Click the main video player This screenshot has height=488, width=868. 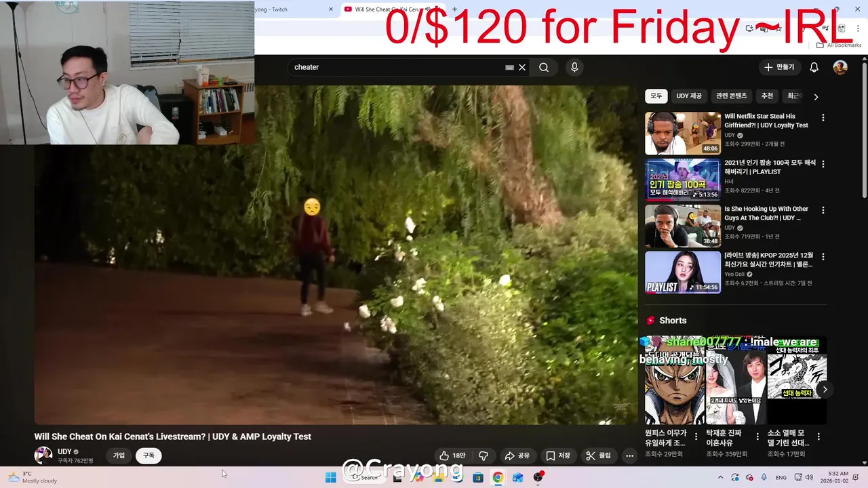[x=336, y=255]
